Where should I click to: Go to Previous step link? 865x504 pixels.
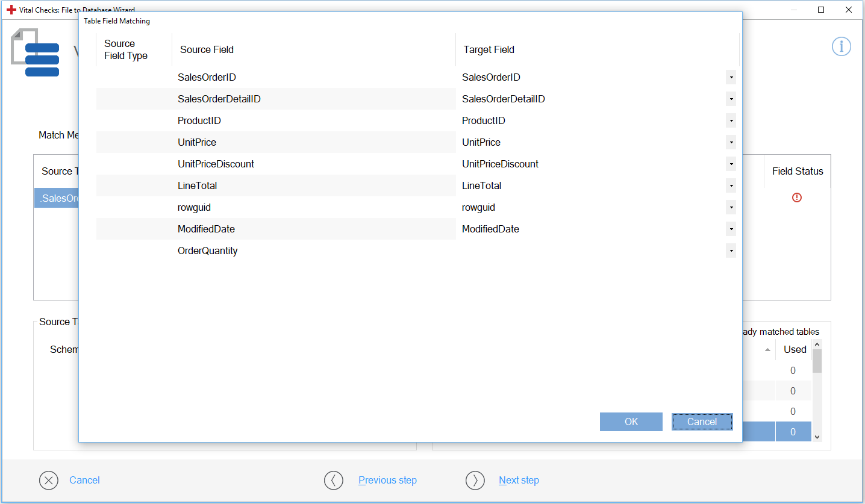[x=387, y=480]
